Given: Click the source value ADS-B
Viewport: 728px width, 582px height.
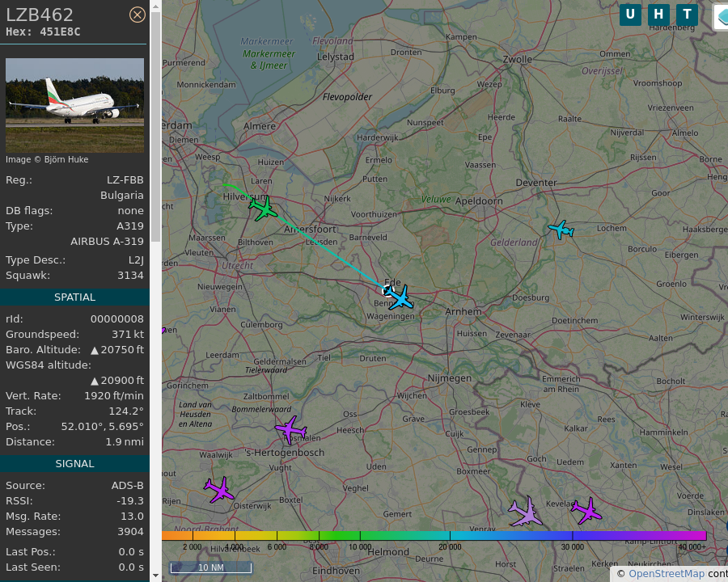Looking at the screenshot, I should click(x=127, y=486).
